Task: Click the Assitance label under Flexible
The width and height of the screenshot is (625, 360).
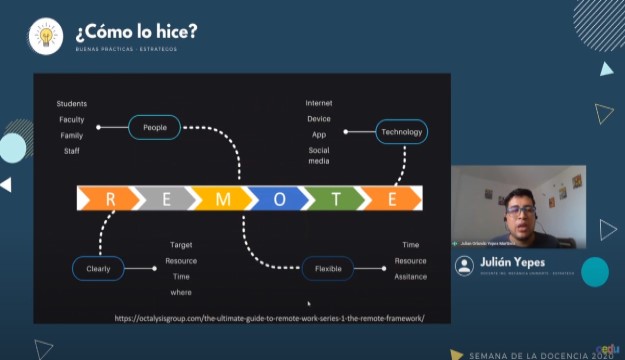Action: pos(411,277)
